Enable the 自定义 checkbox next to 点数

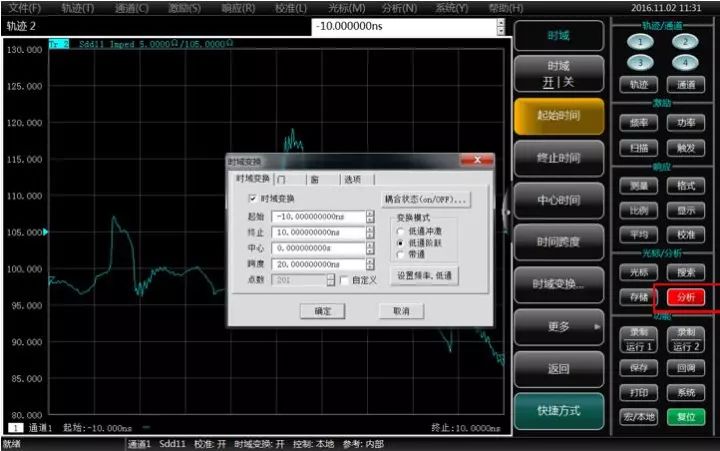point(343,280)
